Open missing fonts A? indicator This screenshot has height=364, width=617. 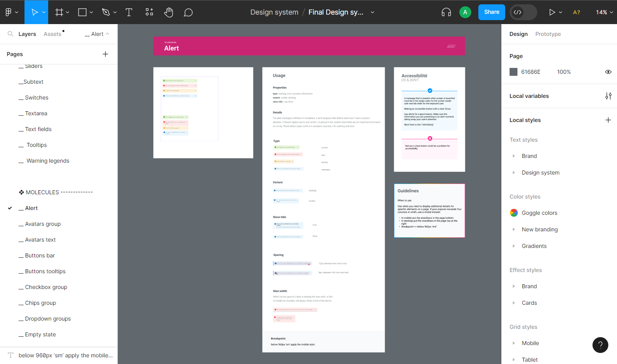(577, 12)
